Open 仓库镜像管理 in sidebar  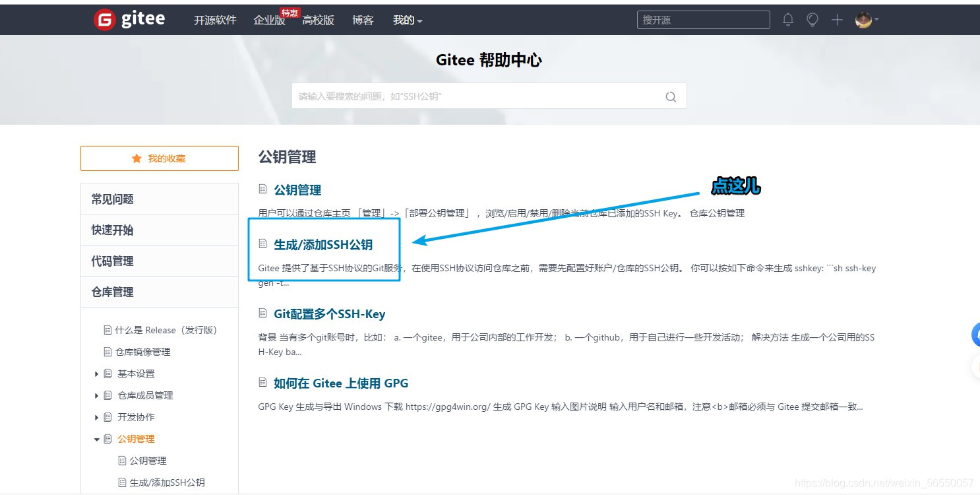pos(143,352)
